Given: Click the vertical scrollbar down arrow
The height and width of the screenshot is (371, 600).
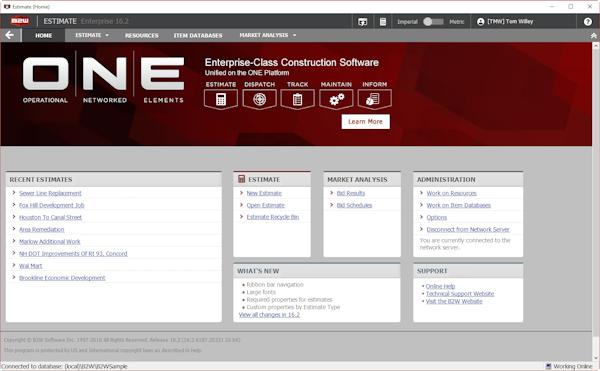Looking at the screenshot, I should point(596,358).
